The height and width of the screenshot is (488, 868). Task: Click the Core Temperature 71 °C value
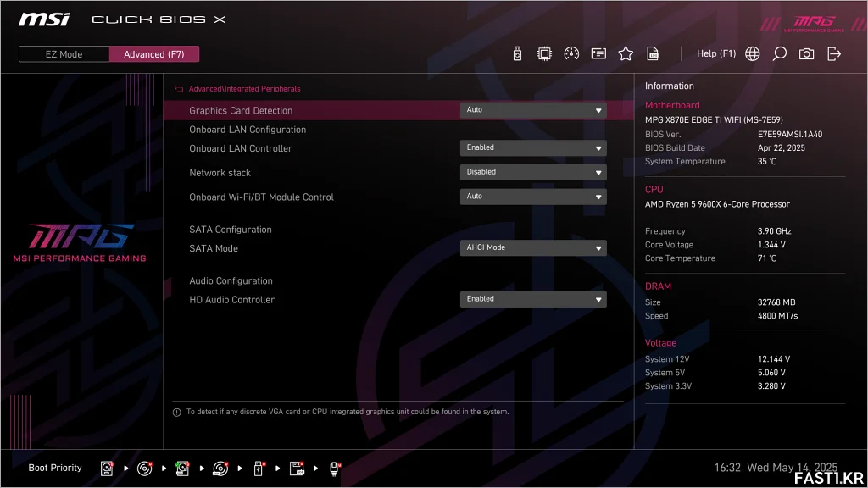[x=767, y=258]
